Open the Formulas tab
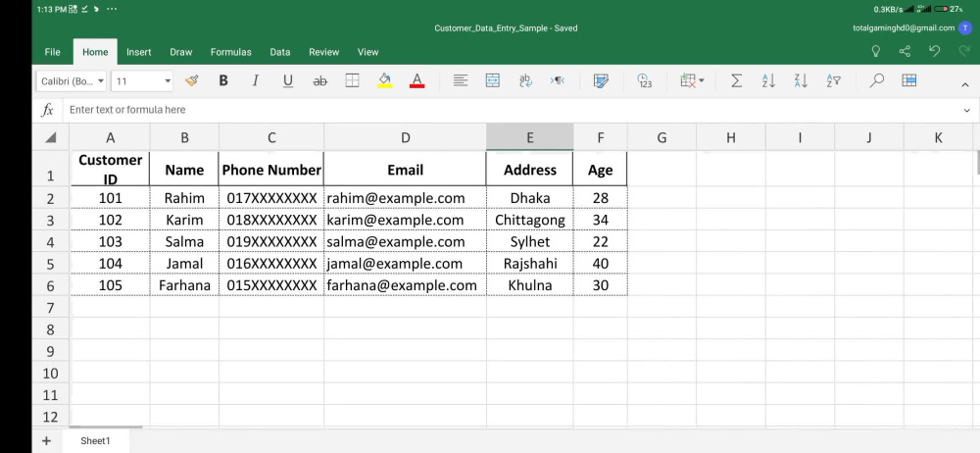This screenshot has width=980, height=453. pos(230,52)
